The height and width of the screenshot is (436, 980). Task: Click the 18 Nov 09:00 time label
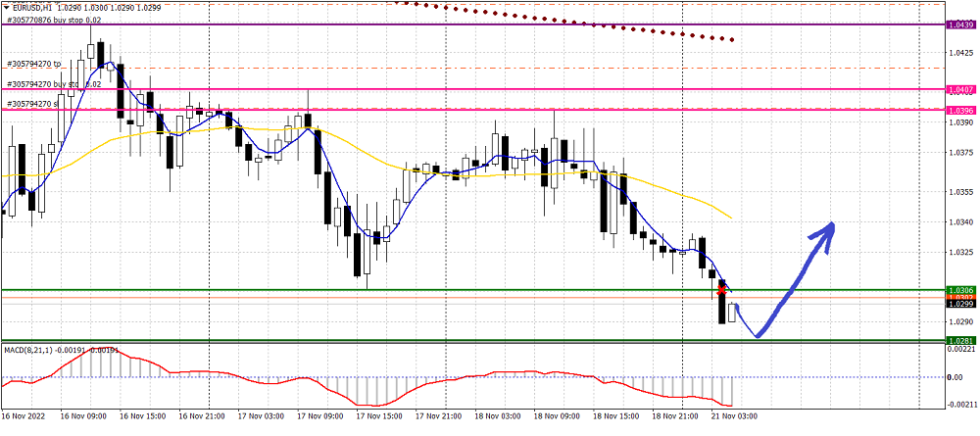556,415
